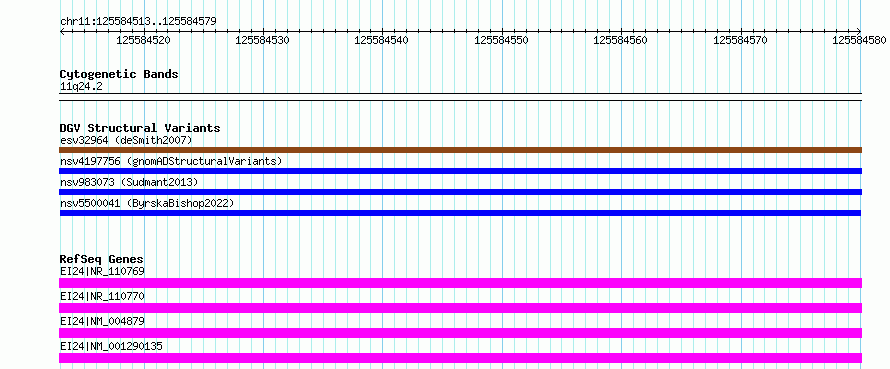
Task: Click the magenta EI24|NM_001290135 gene bar
Action: (460, 358)
